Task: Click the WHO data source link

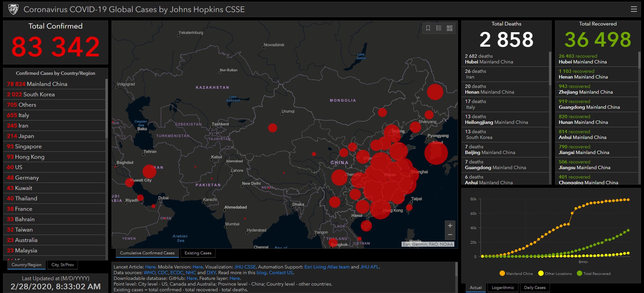Action: tap(149, 273)
